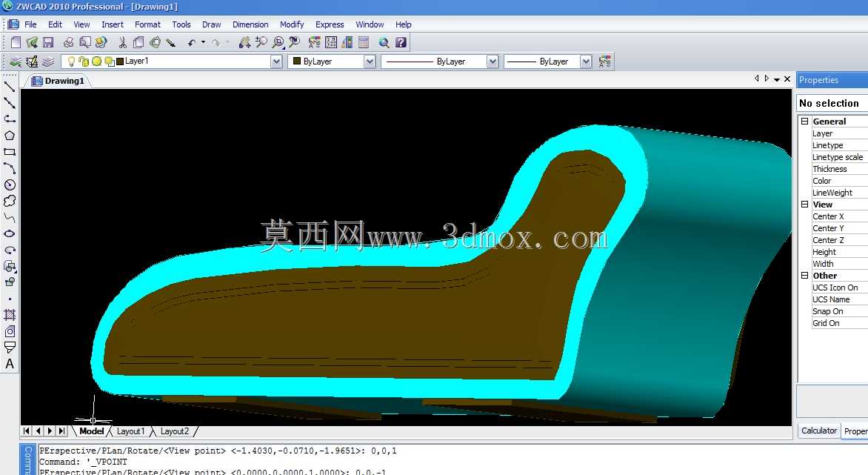Select the Multiline Text tool

pos(10,364)
